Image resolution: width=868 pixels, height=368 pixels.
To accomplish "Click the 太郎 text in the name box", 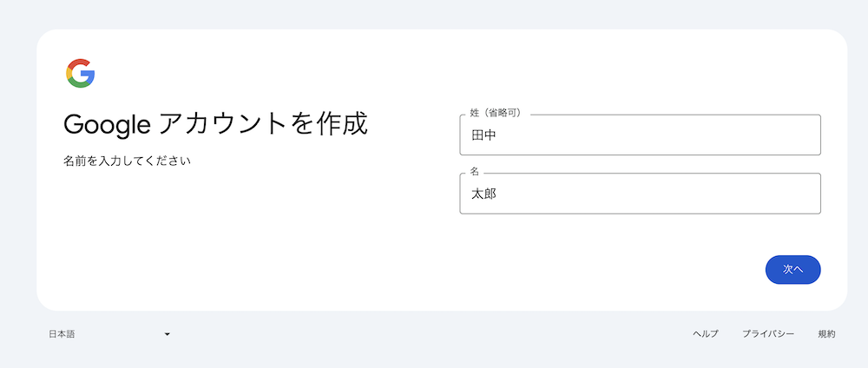I will [x=483, y=194].
